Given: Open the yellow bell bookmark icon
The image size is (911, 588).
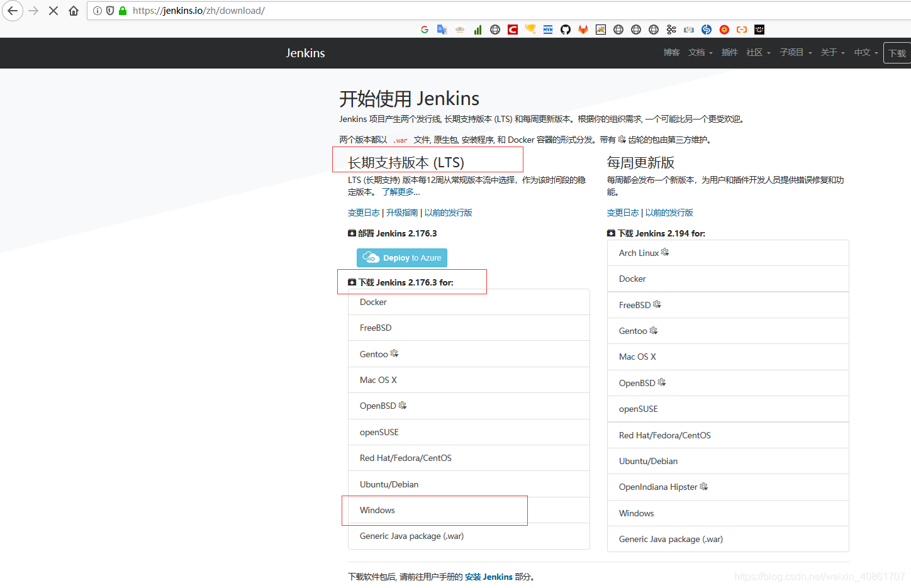Looking at the screenshot, I should [x=530, y=30].
